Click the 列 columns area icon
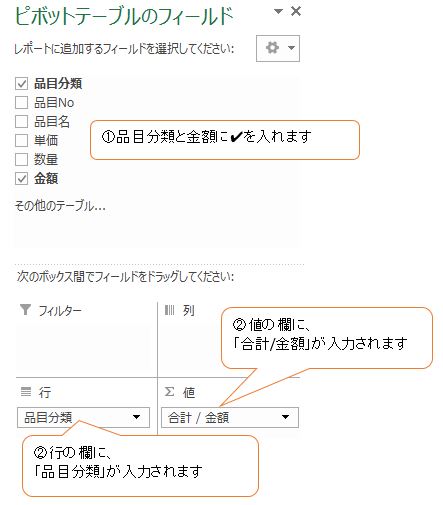This screenshot has height=505, width=443. pyautogui.click(x=169, y=310)
